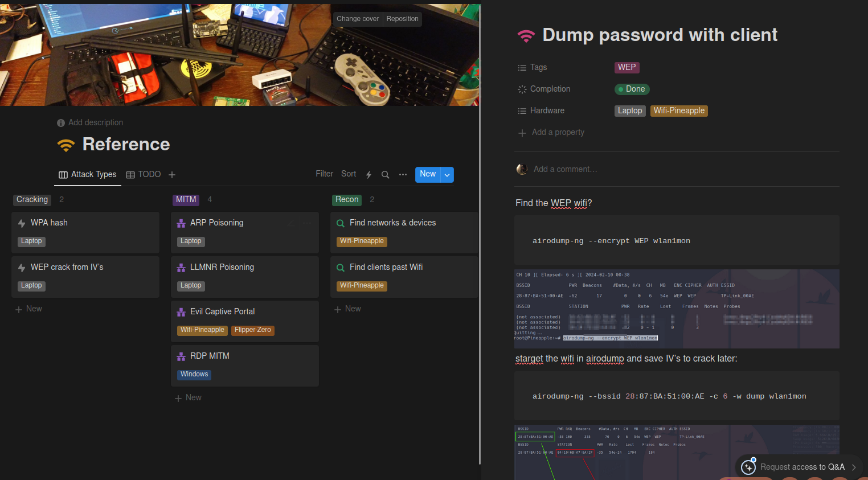Viewport: 868px width, 480px height.
Task: Click the Change cover button
Action: point(357,19)
